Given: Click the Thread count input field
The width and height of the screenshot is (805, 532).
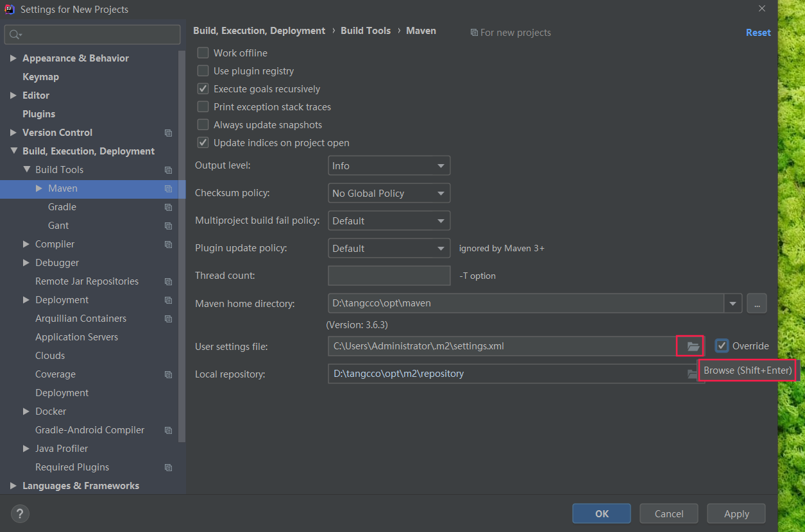Looking at the screenshot, I should tap(389, 276).
